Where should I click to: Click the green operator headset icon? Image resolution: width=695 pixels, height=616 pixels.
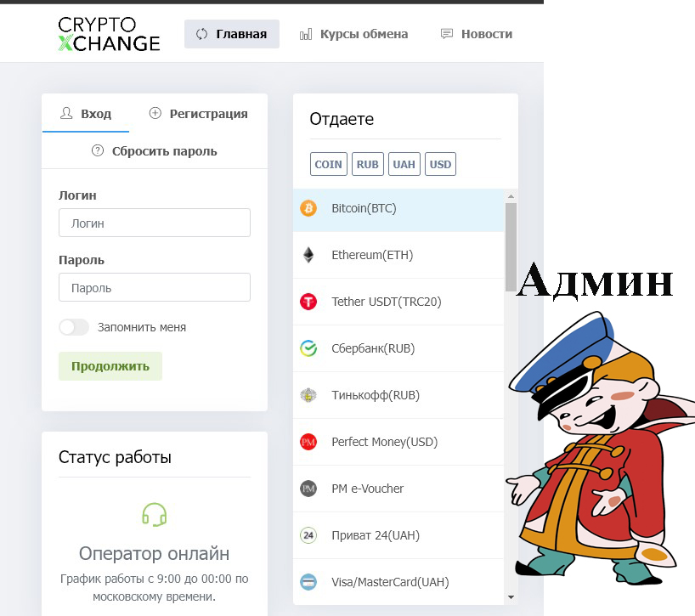tap(155, 515)
